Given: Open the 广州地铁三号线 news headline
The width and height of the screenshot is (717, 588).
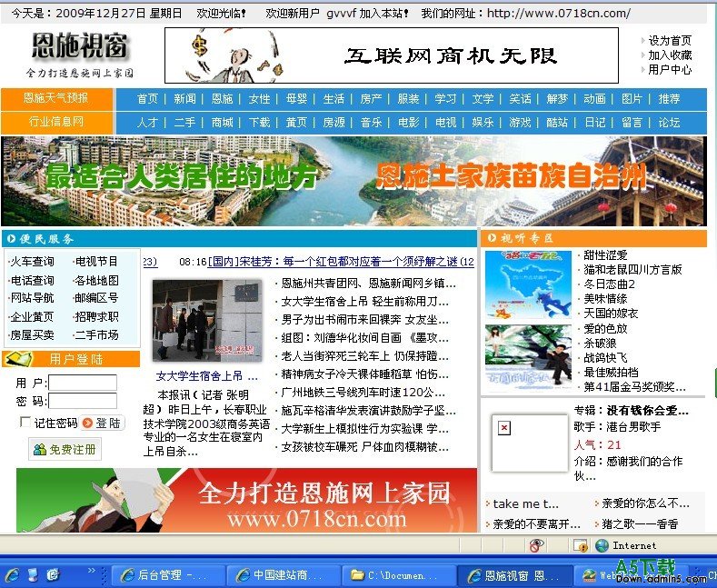Looking at the screenshot, I should (x=363, y=393).
